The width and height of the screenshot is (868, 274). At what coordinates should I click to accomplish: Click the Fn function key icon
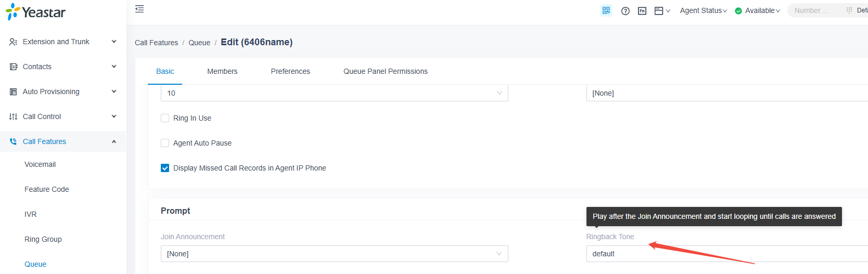pos(642,11)
